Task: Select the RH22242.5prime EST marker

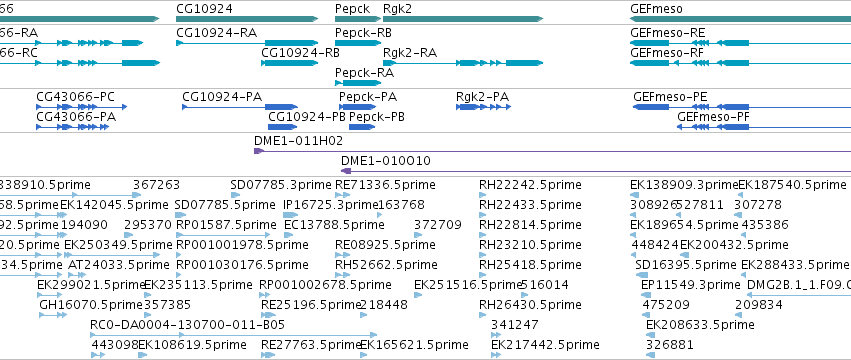Action: (482, 195)
